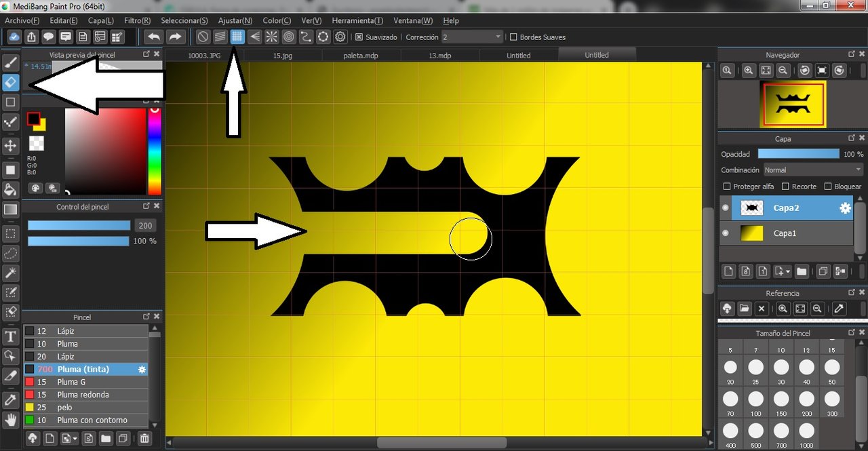Click the Navegador canvas thumbnail
The height and width of the screenshot is (451, 868).
(x=793, y=104)
